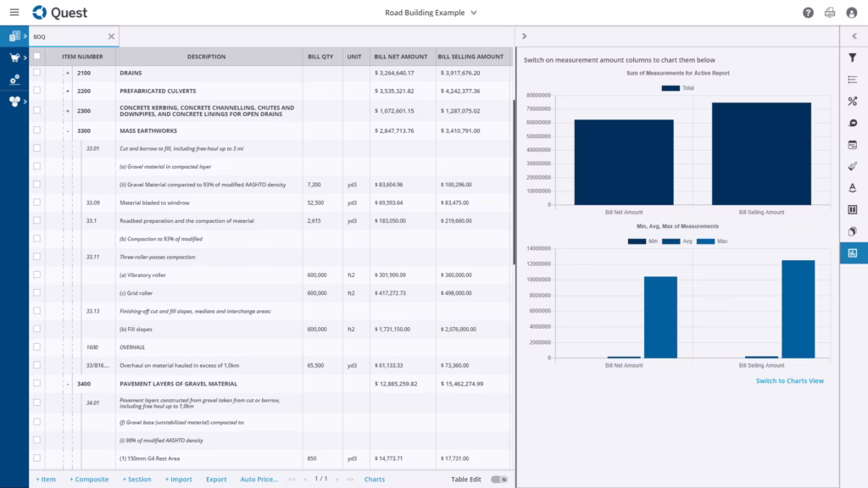Open the procurement cart icon in left sidebar
The width and height of the screenshot is (868, 488).
tap(14, 58)
